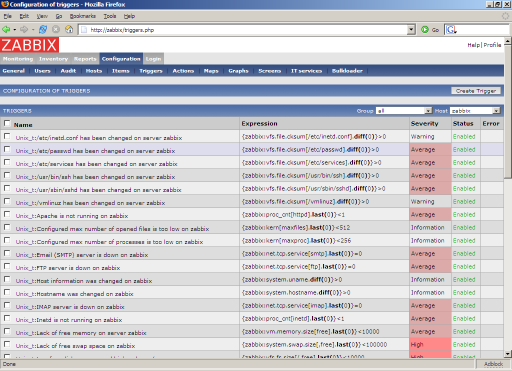
Task: Click the Average severity cell for /etc/passwd
Action: point(430,149)
